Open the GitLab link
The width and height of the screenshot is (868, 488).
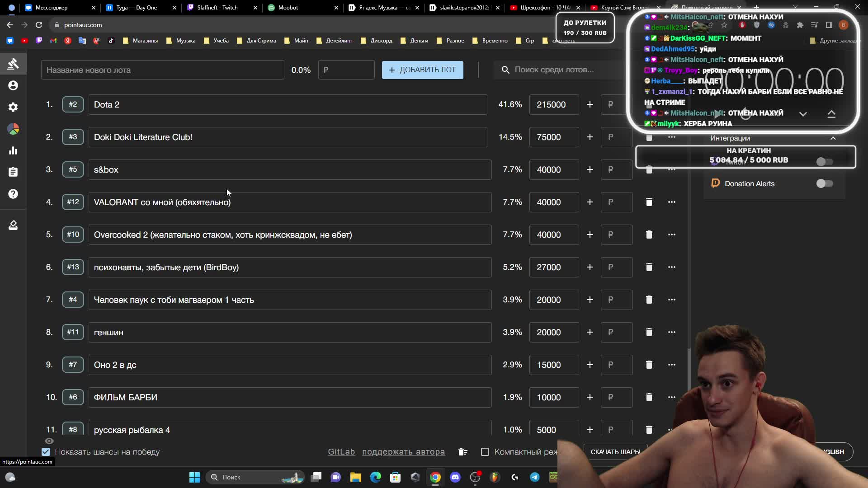coord(341,452)
